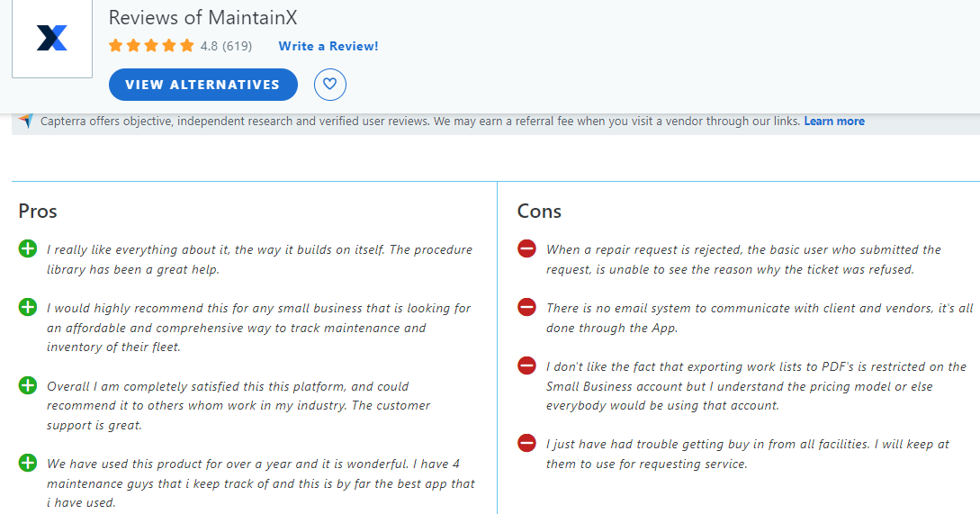Click the Capterra arrow logo icon
This screenshot has height=514, width=980.
25,121
